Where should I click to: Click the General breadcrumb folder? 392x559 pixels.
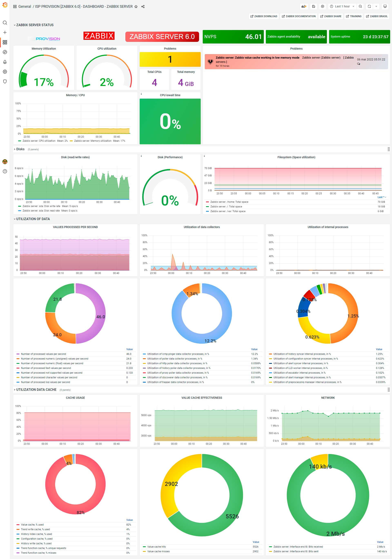[x=24, y=7]
